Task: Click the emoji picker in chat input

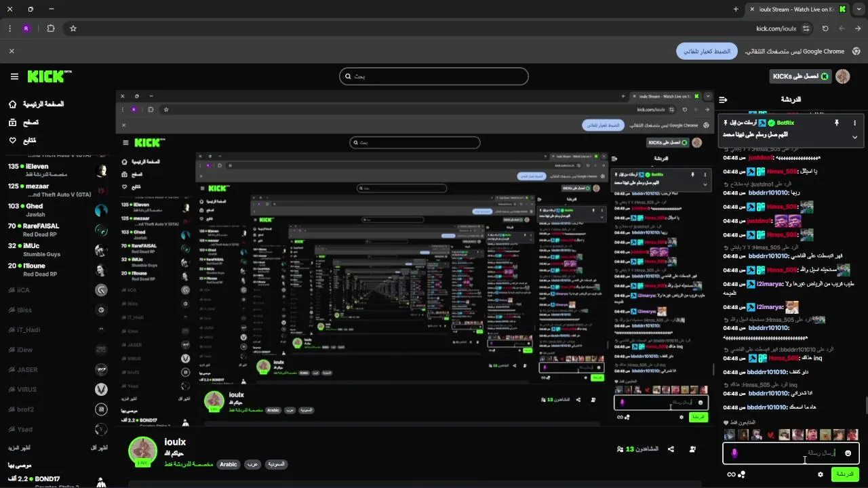Action: click(848, 453)
